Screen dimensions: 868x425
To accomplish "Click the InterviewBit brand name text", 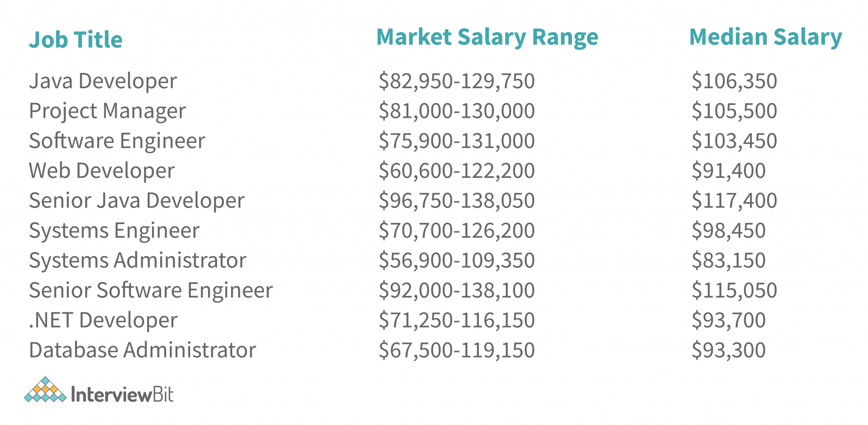I will tap(122, 395).
